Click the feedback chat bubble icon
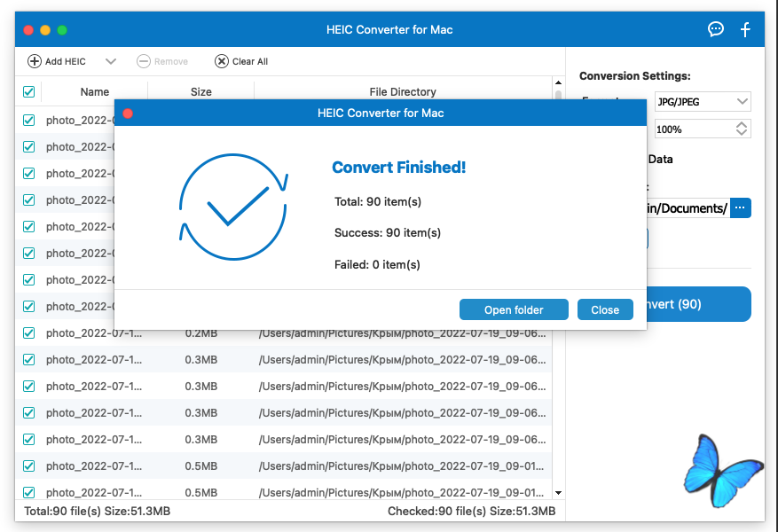Image resolution: width=778 pixels, height=532 pixels. pyautogui.click(x=715, y=29)
